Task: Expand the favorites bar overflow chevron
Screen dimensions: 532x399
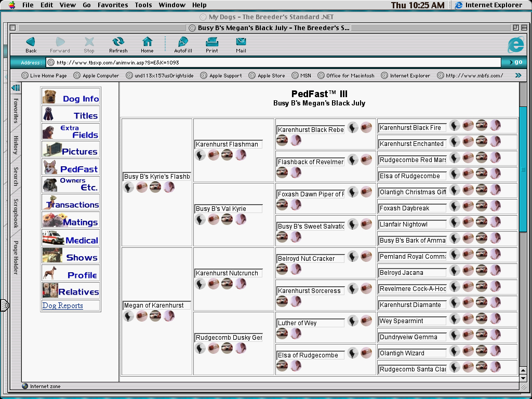Action: click(x=517, y=75)
